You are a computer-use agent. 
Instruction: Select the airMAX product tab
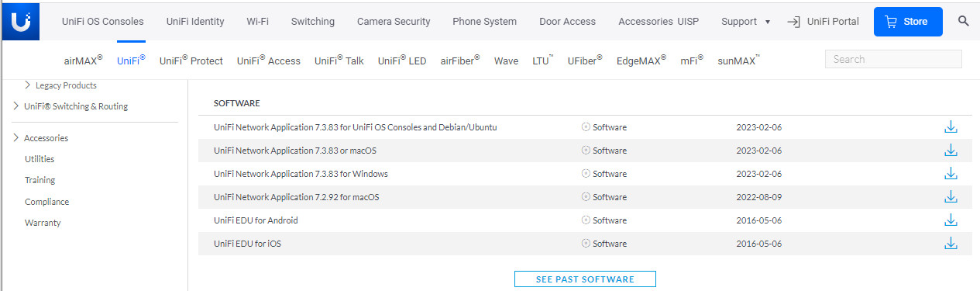click(83, 60)
